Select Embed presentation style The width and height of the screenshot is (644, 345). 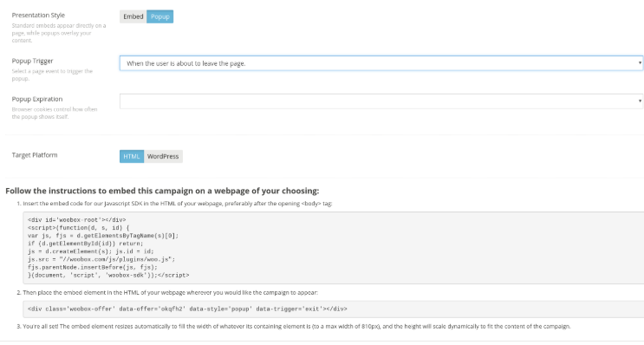(x=133, y=16)
